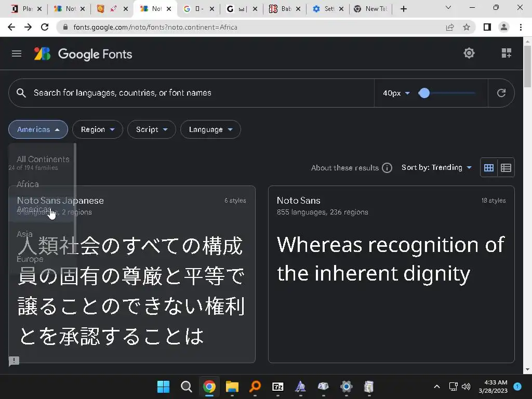Image resolution: width=532 pixels, height=399 pixels.
Task: Click the 6 styles label
Action: coord(235,201)
